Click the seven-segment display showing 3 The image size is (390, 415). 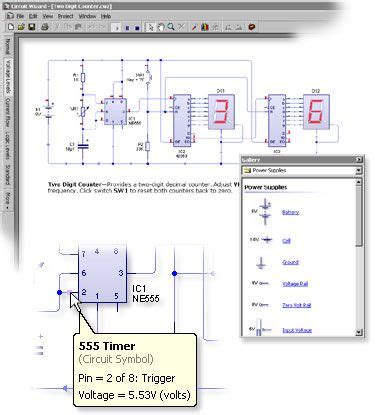(221, 112)
